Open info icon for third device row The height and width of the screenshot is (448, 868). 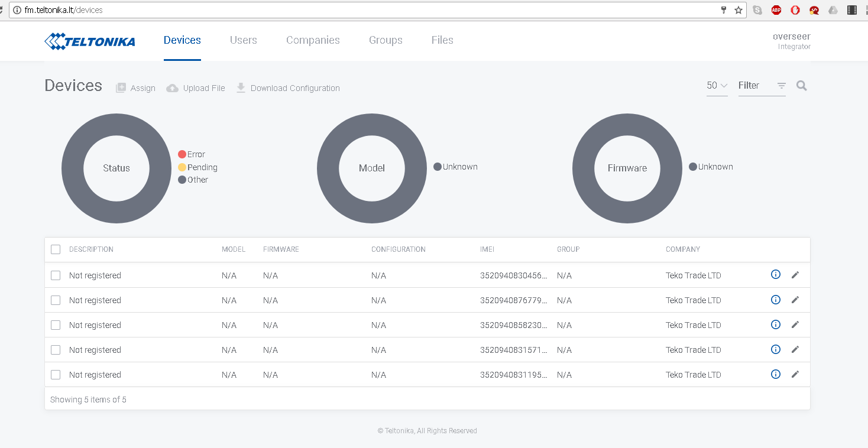[776, 324]
